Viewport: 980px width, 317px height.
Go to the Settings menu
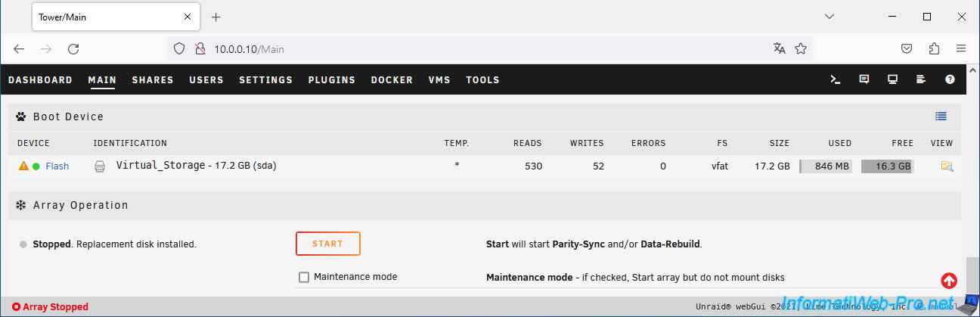click(x=265, y=79)
